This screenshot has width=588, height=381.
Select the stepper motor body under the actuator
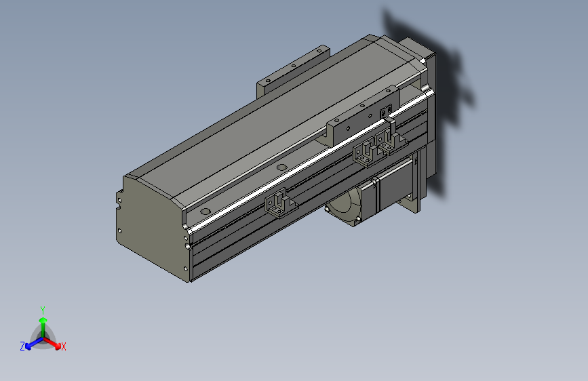click(394, 186)
